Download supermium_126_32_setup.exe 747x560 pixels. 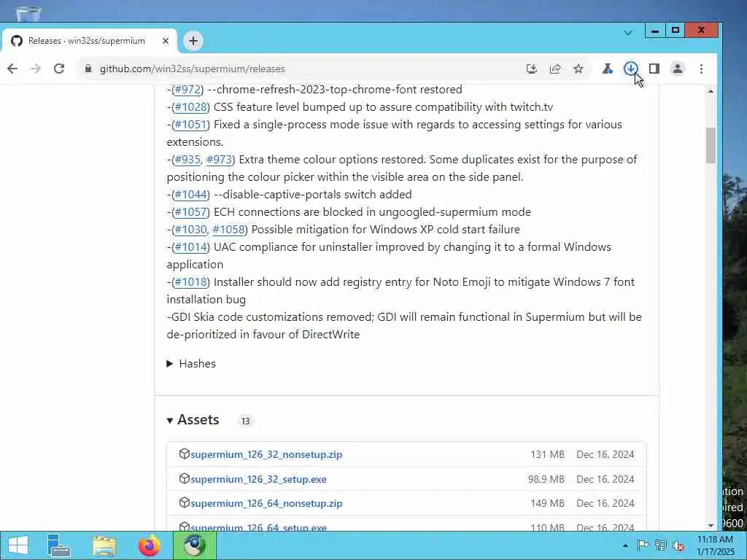[x=259, y=480]
